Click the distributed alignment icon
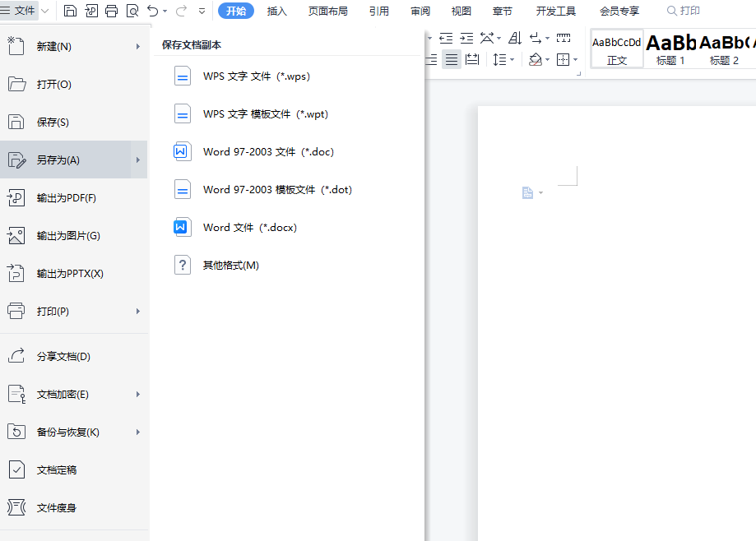This screenshot has width=756, height=541. coord(472,60)
